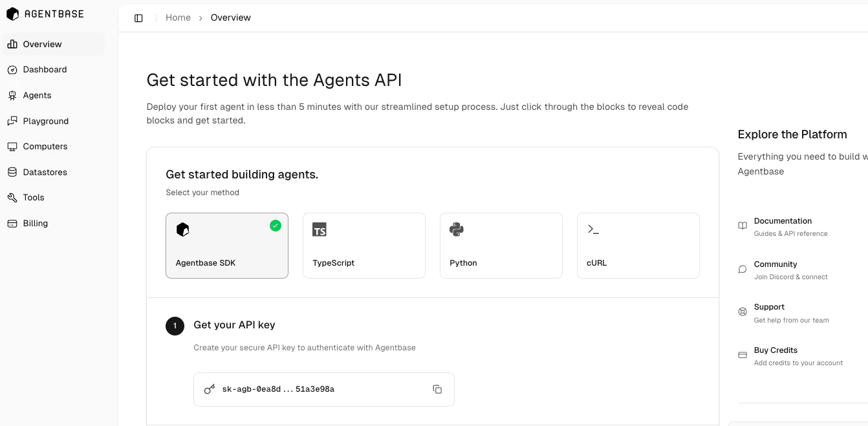Click 'Add credits to your account' text
Image resolution: width=868 pixels, height=426 pixels.
point(798,363)
